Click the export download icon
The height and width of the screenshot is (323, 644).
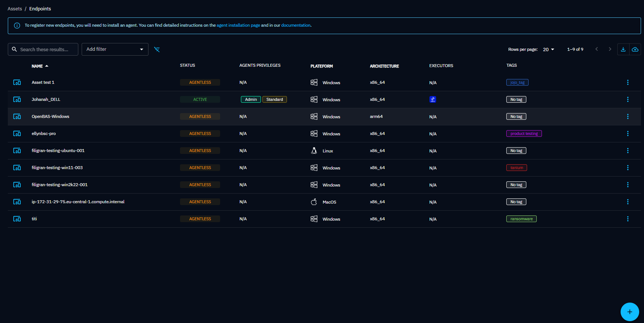pyautogui.click(x=623, y=49)
